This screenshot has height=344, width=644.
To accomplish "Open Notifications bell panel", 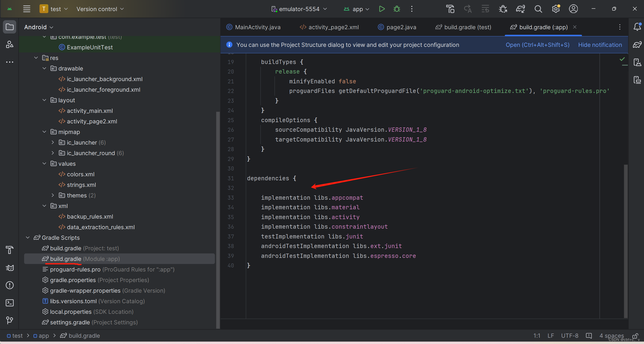I will [x=637, y=27].
